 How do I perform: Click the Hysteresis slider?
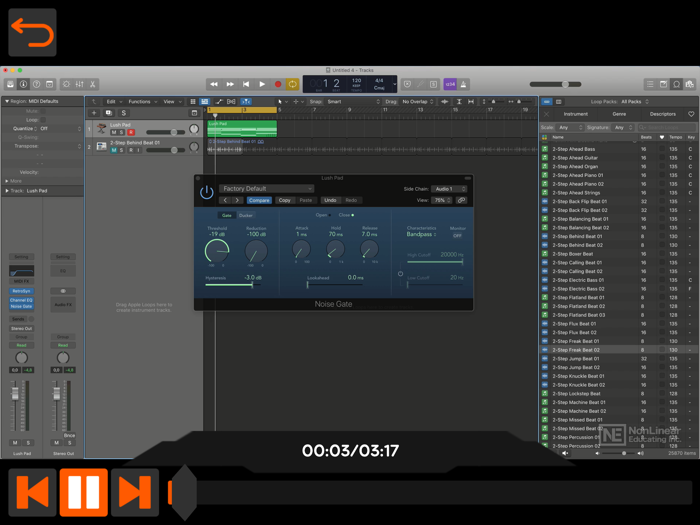point(233,284)
